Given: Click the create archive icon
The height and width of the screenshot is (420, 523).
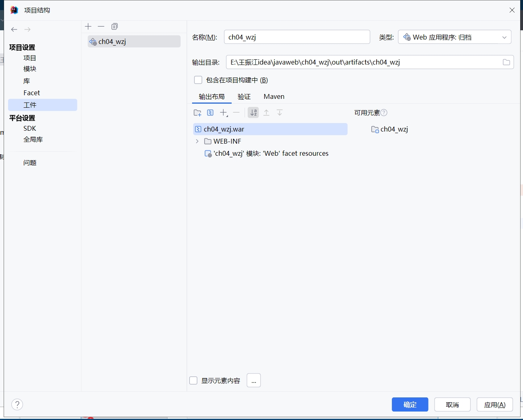Looking at the screenshot, I should [x=210, y=113].
